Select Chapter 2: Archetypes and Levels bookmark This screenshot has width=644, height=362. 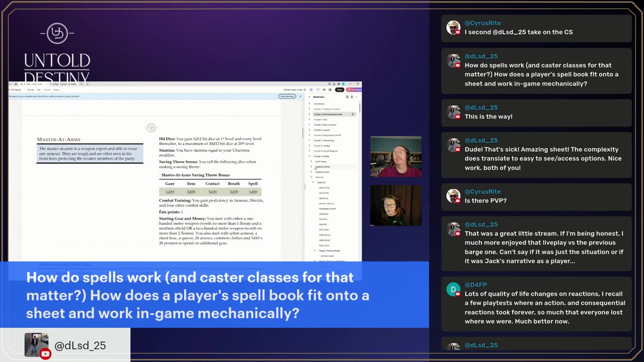tap(328, 114)
